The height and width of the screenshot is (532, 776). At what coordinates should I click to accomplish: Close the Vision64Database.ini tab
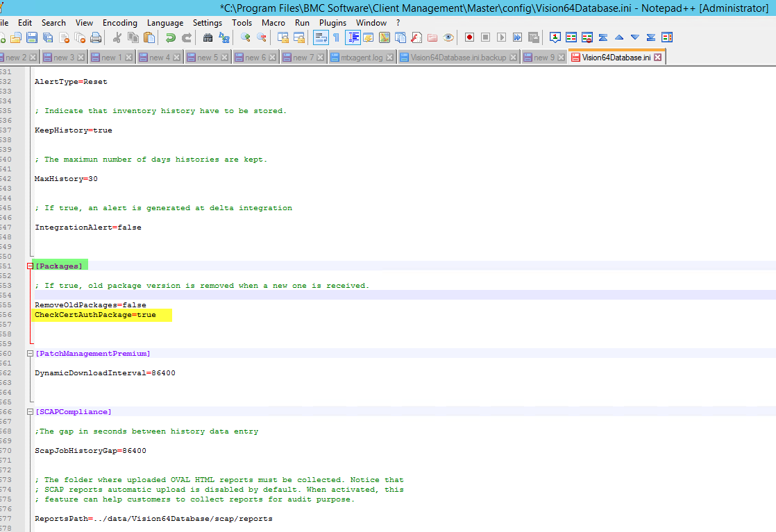tap(658, 58)
